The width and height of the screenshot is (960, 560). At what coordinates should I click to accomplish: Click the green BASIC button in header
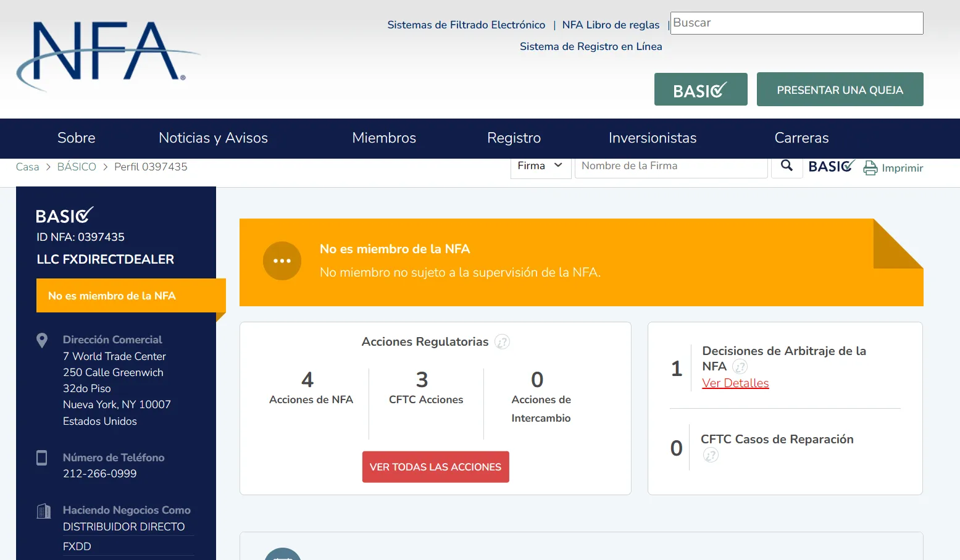click(x=701, y=90)
